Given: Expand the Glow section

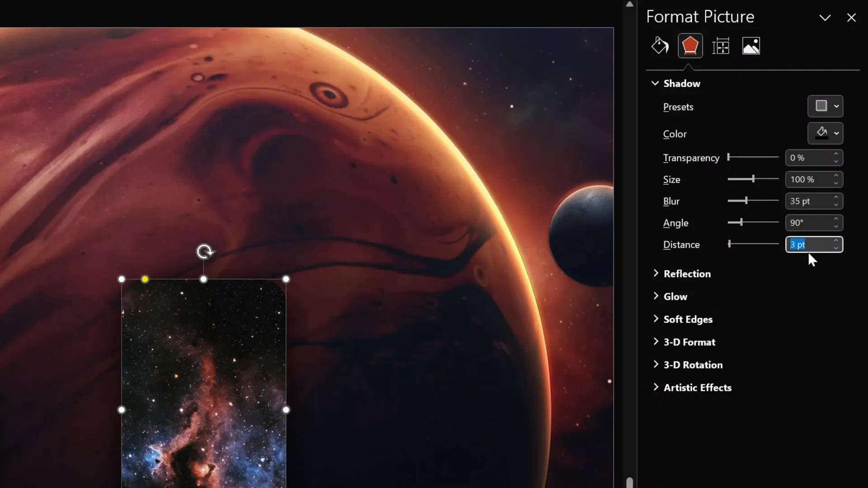Looking at the screenshot, I should (670, 296).
